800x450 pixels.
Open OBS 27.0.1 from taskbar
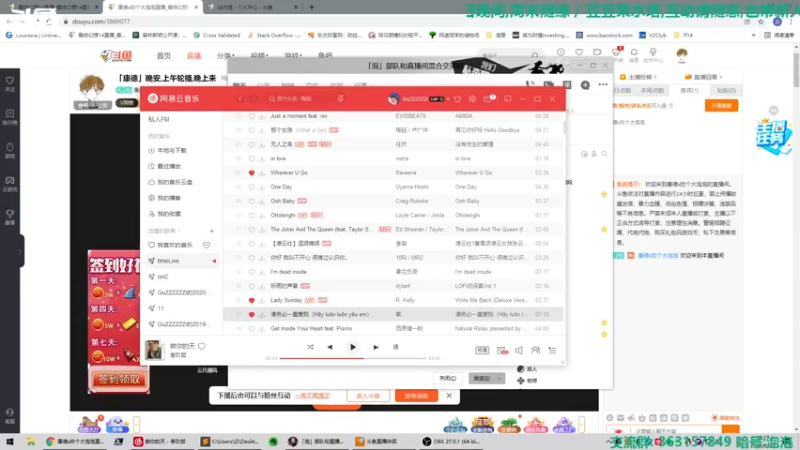tap(453, 442)
